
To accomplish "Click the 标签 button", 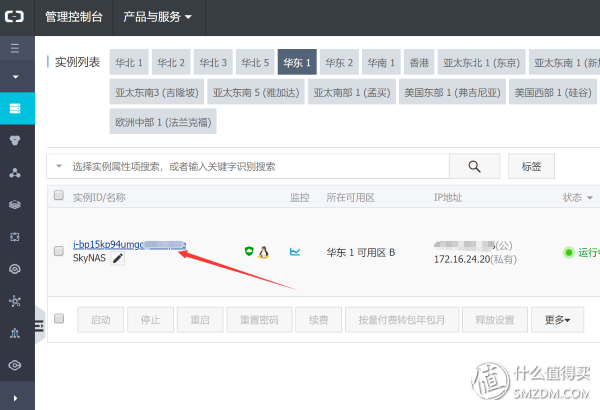I will tap(532, 166).
